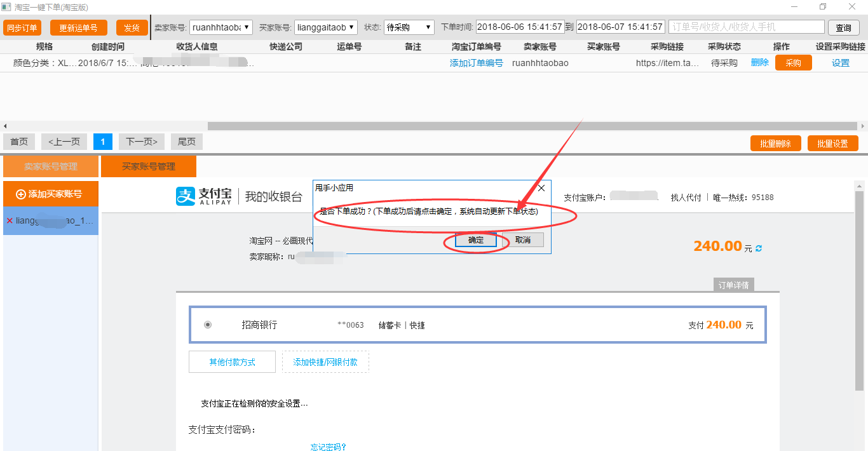
Task: Click the 忘记密码? link
Action: [329, 447]
